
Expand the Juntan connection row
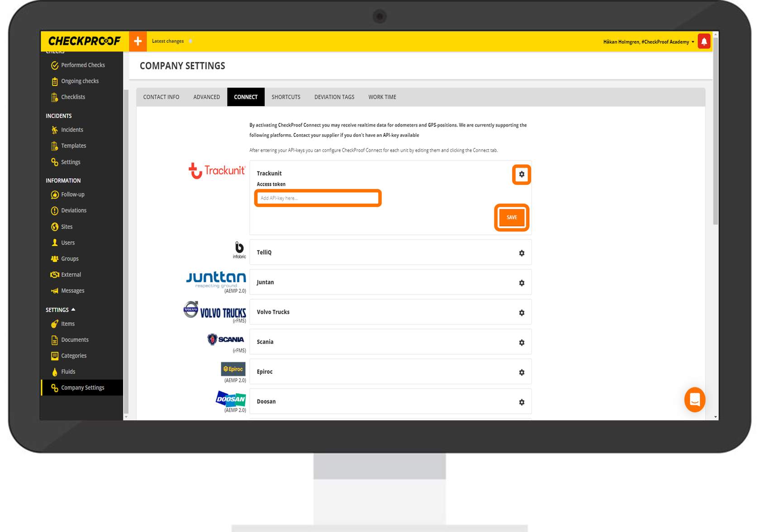[390, 282]
